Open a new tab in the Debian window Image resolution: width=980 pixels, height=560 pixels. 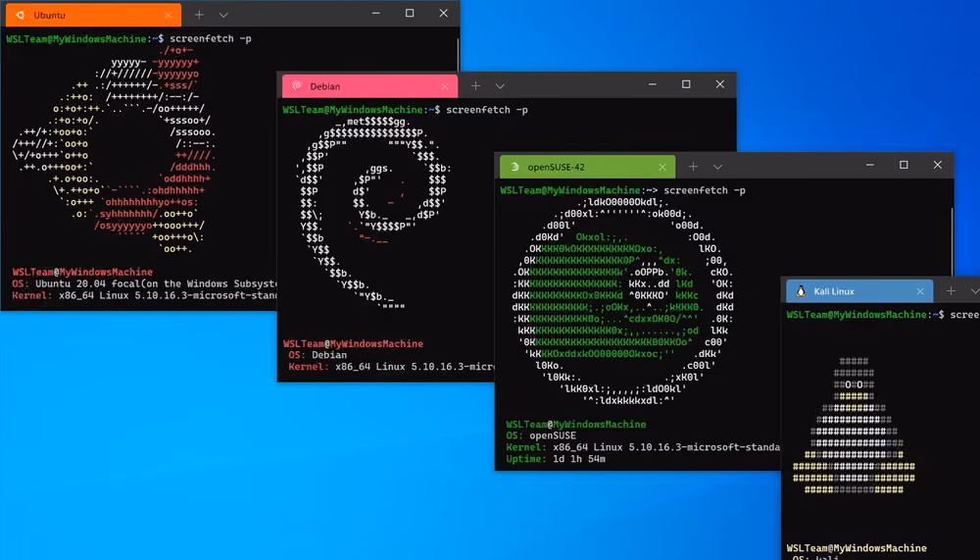475,85
